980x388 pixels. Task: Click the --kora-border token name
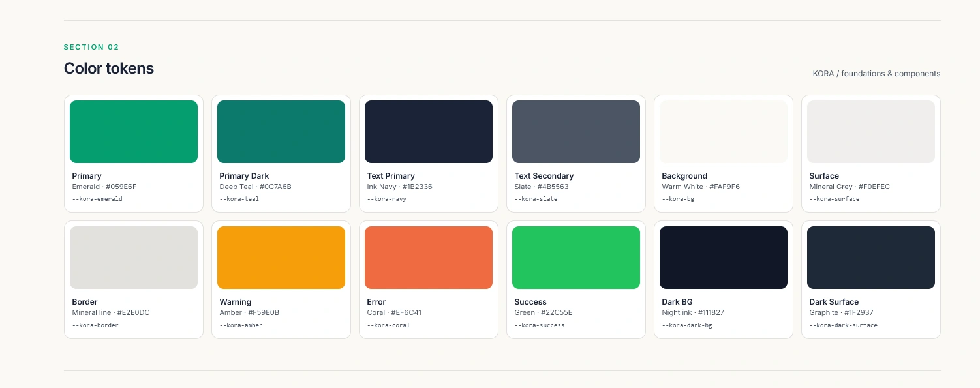coord(95,325)
